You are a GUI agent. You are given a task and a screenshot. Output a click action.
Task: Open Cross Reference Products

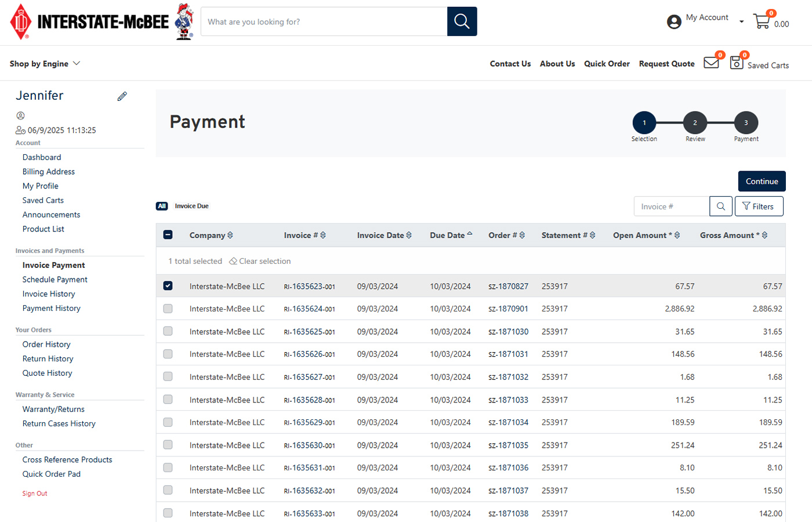coord(67,460)
